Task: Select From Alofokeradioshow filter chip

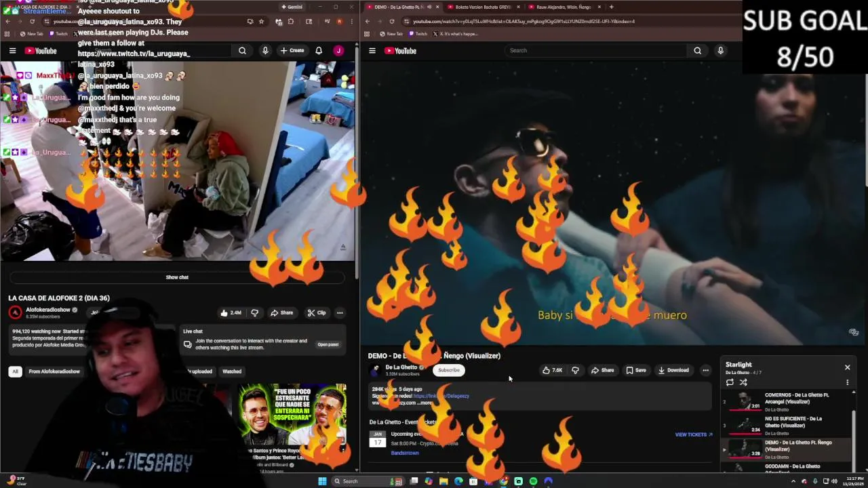Action: [x=54, y=371]
